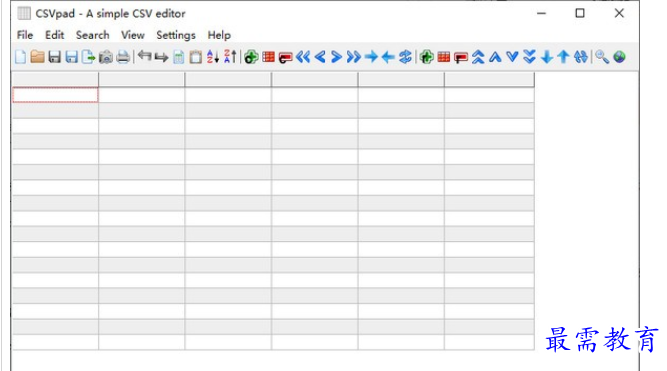Click the single right chevron icon
Screen dimensions: 667x371
coord(336,57)
